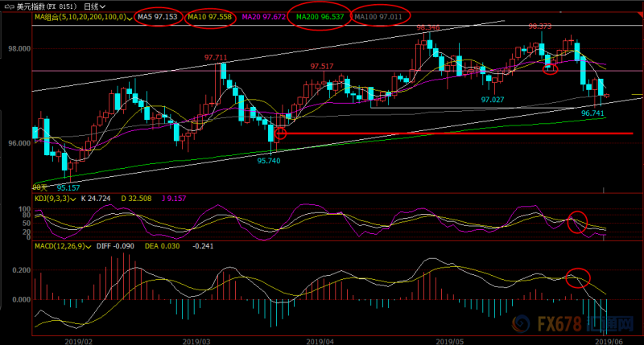The image size is (644, 345).
Task: Click the 0.000 MACD axis label
Action: tap(22, 300)
